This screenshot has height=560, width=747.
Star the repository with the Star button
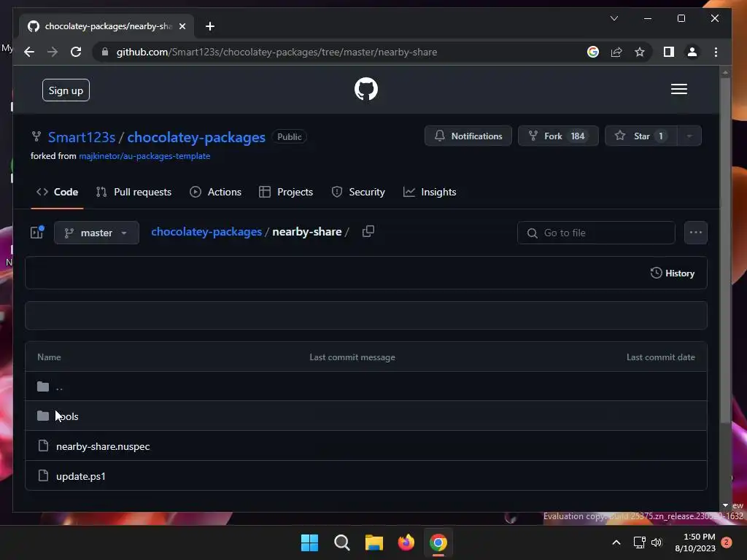click(x=640, y=136)
